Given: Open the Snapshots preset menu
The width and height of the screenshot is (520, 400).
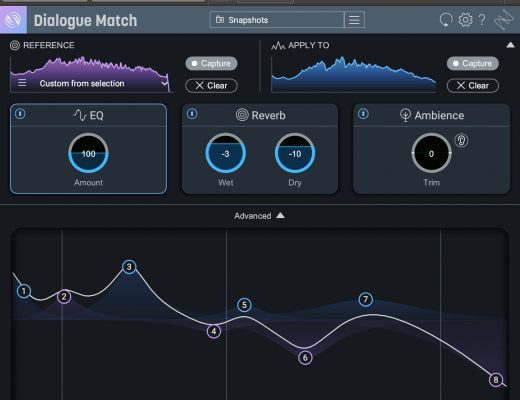Looking at the screenshot, I should (277, 20).
